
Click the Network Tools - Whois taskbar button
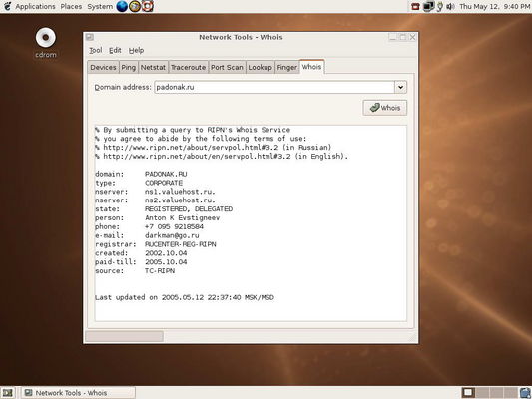[79, 393]
